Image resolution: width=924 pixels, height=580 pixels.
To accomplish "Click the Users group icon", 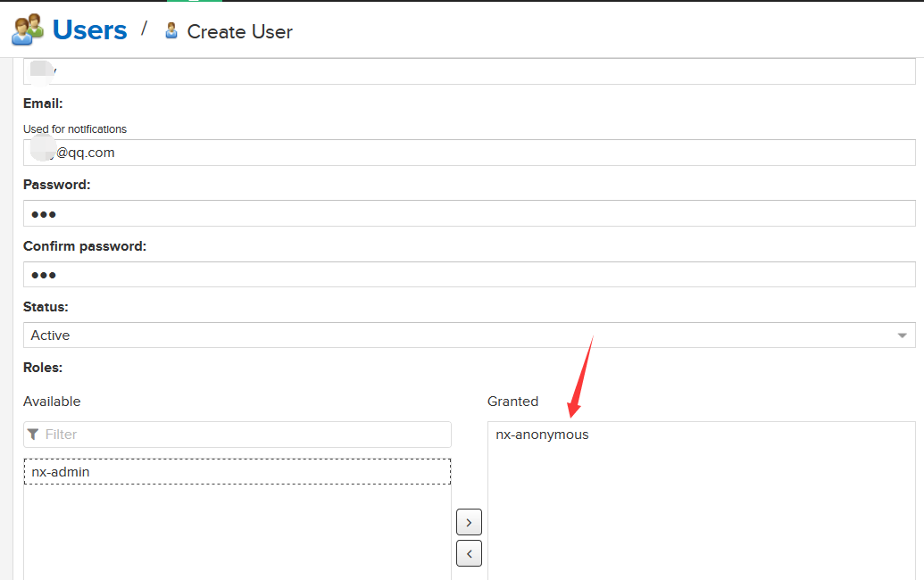I will pyautogui.click(x=28, y=29).
